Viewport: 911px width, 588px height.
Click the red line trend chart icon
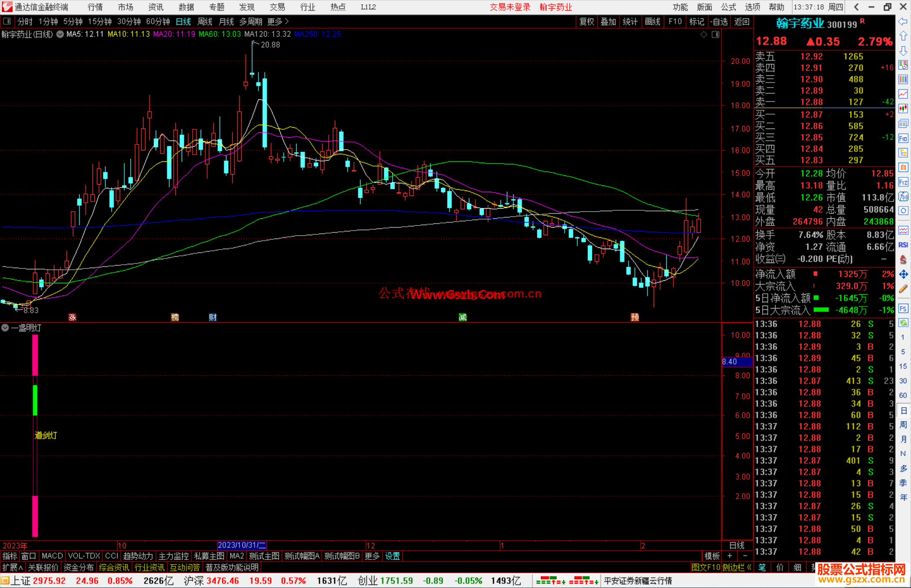[x=903, y=94]
